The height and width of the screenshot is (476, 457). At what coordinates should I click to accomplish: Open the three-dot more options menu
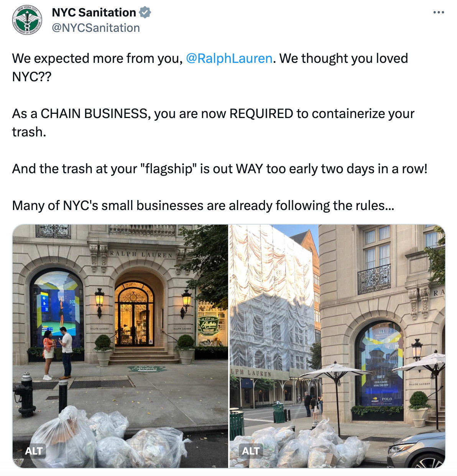pyautogui.click(x=439, y=13)
